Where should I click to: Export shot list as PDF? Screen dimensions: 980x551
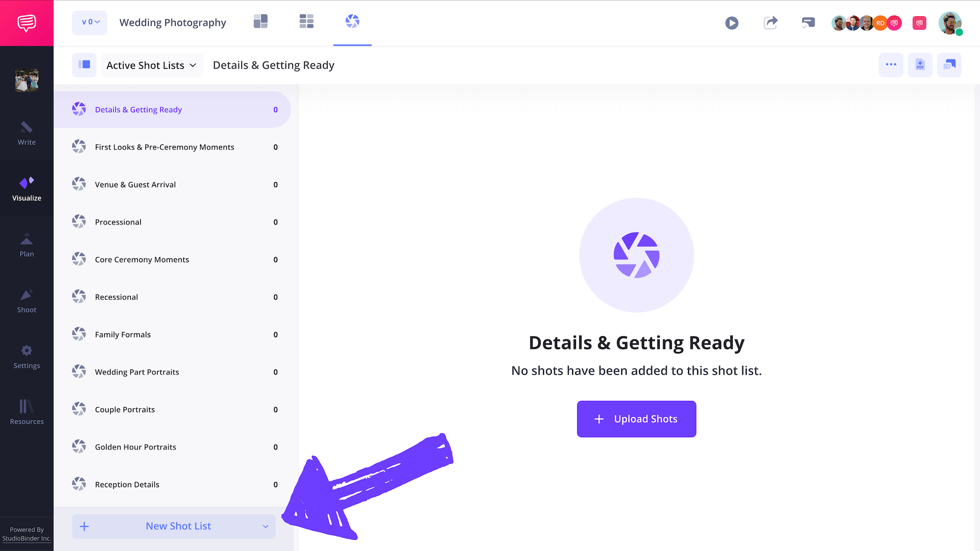point(920,65)
